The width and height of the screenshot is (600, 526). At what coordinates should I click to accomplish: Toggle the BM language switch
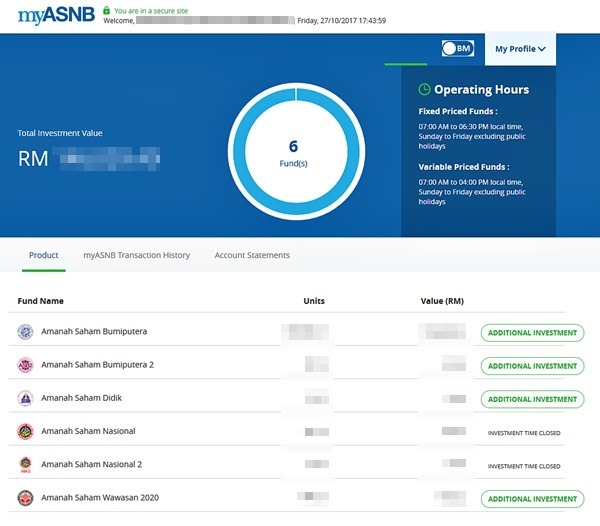tap(458, 49)
